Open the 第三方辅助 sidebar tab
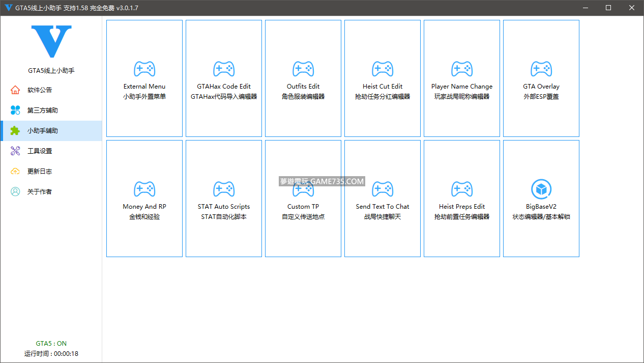This screenshot has width=644, height=363. pyautogui.click(x=43, y=110)
